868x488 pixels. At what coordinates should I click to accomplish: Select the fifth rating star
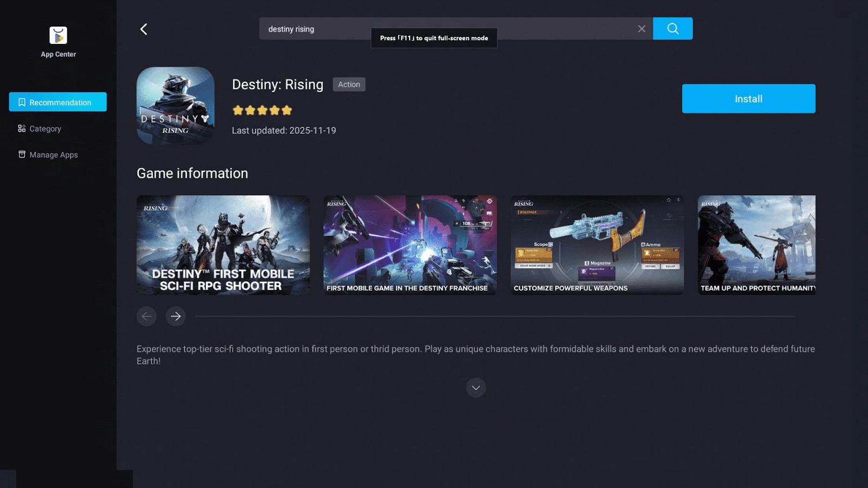click(288, 109)
